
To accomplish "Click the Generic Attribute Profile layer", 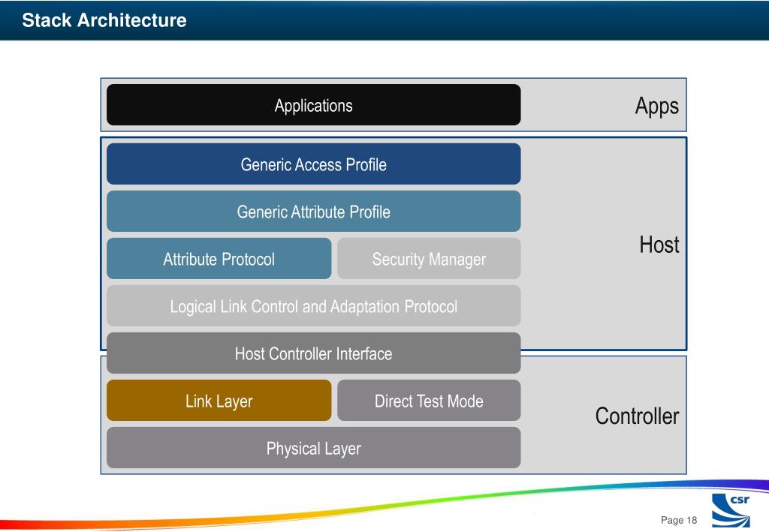I will pyautogui.click(x=313, y=211).
